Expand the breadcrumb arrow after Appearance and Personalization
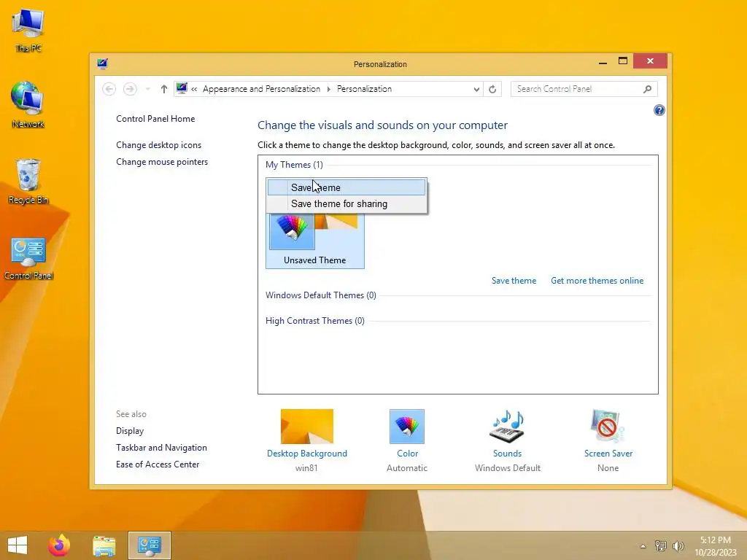This screenshot has width=747, height=560. 329,89
